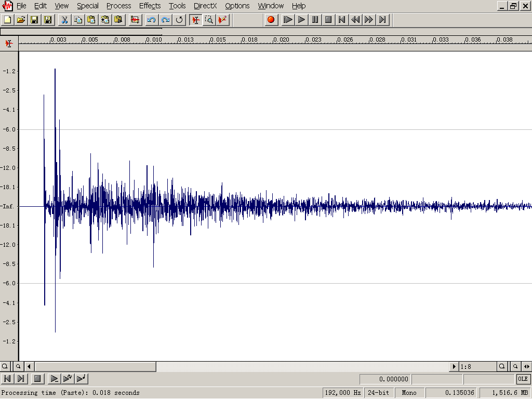Open the Window menu

coord(271,6)
